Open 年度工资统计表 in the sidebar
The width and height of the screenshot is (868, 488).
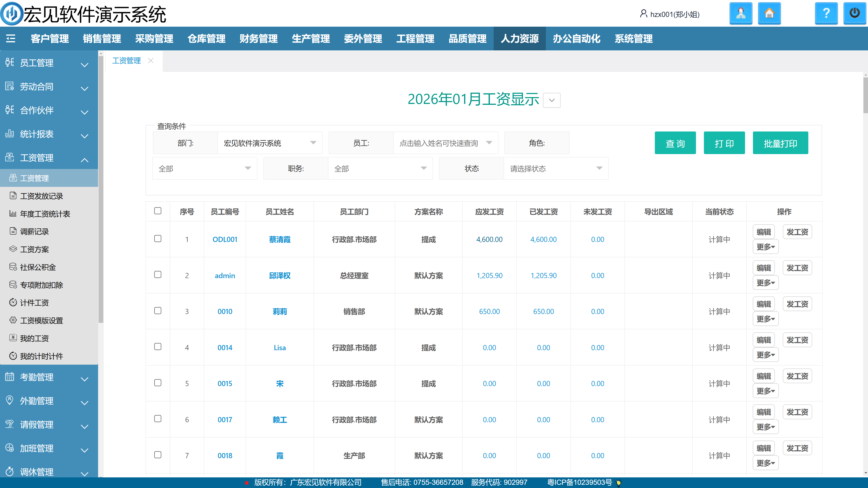click(x=45, y=214)
